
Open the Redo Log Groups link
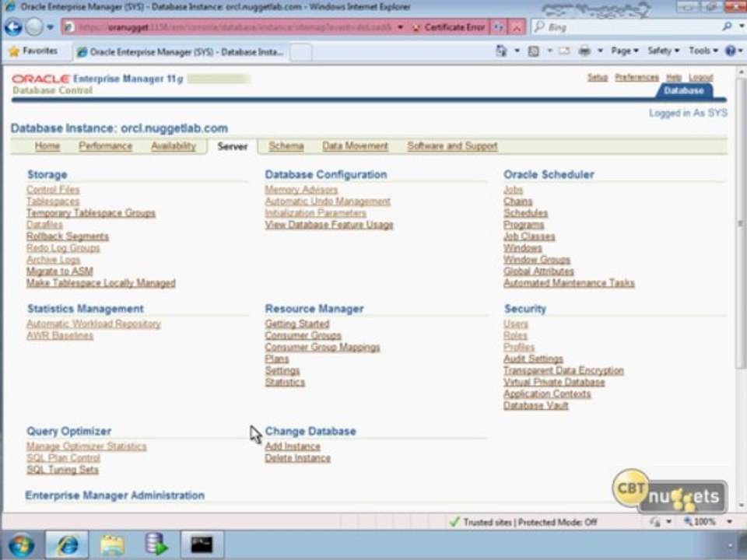(x=63, y=248)
